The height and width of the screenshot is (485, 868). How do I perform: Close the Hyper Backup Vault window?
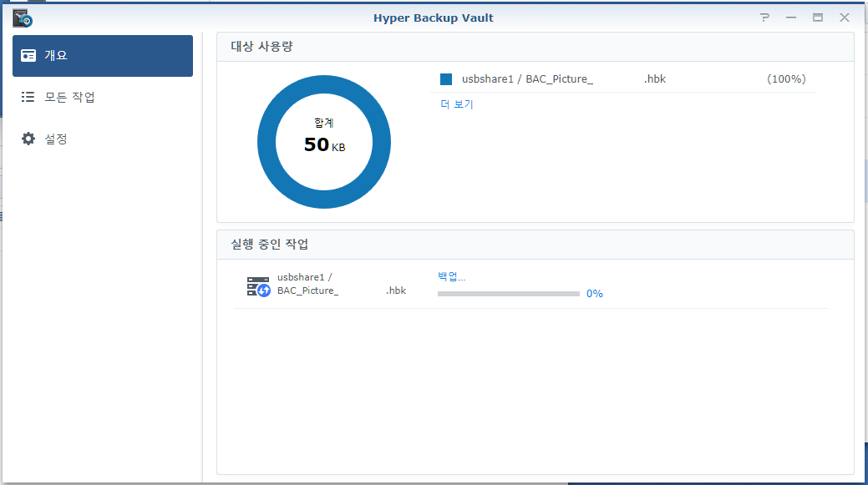(845, 18)
